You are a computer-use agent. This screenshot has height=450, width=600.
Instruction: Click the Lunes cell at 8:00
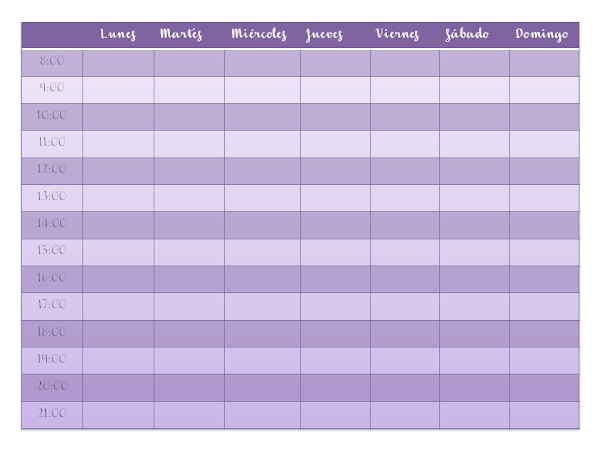(118, 63)
